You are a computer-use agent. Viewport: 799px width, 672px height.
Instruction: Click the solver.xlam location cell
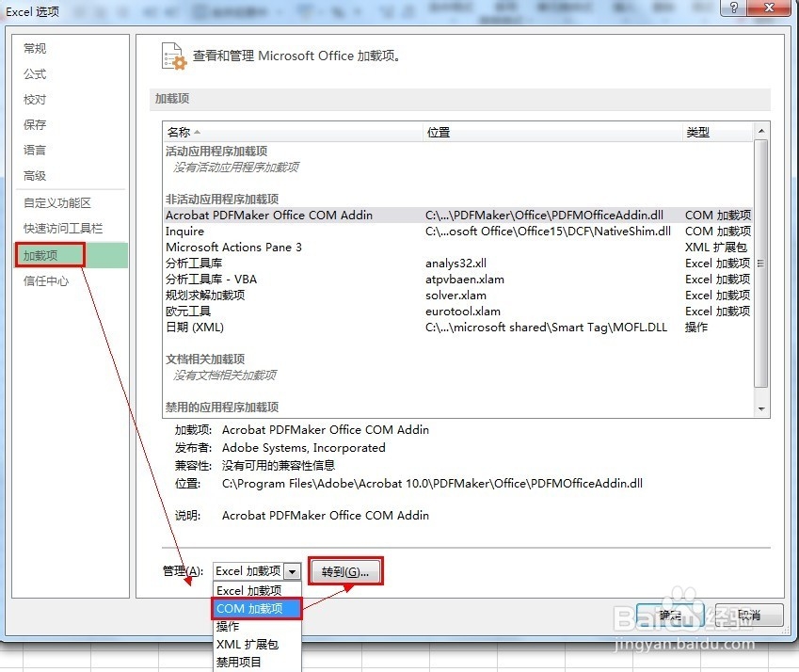click(x=455, y=295)
